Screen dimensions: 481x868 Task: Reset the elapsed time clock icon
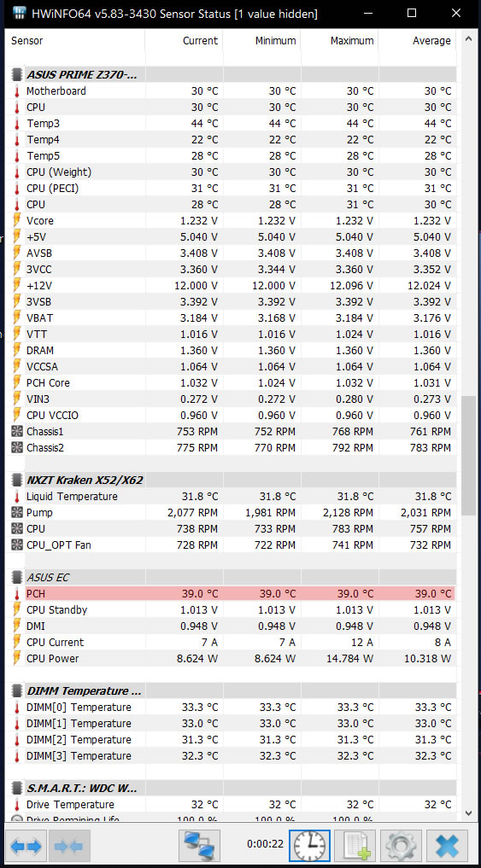click(x=311, y=846)
